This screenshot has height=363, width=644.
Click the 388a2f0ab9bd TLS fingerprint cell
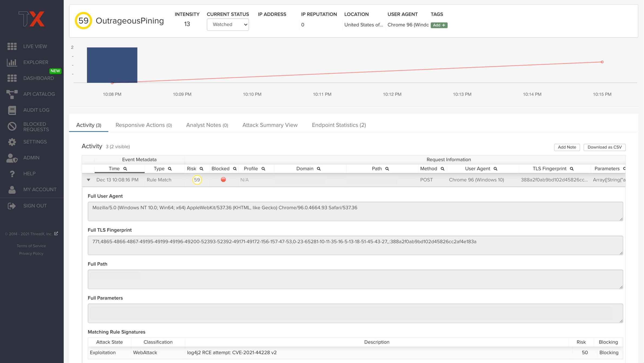click(554, 180)
